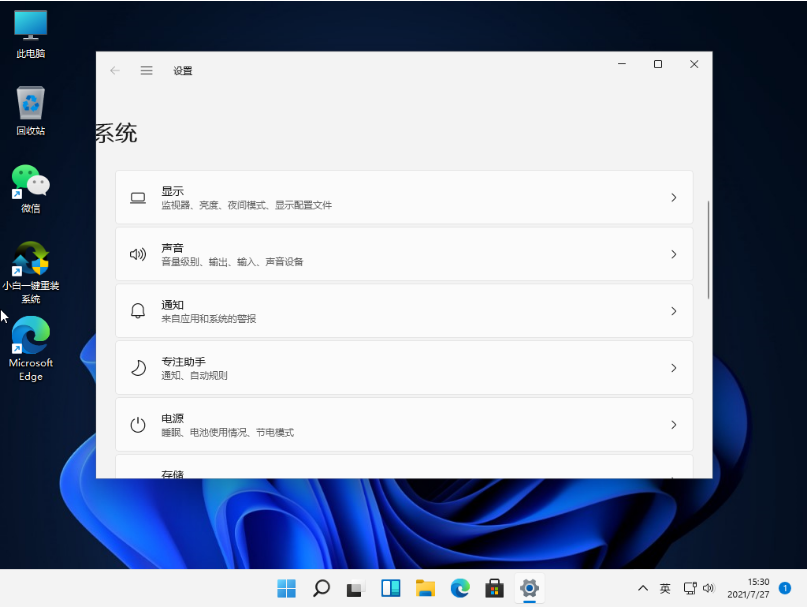Screen dimensions: 807x611
Task: Click the 设置 window title text
Action: (183, 71)
